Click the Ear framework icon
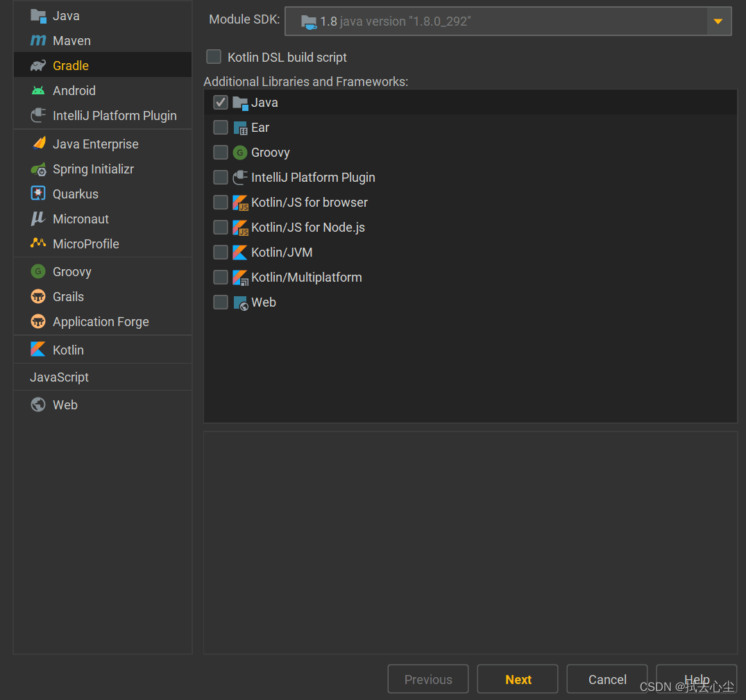This screenshot has height=700, width=746. (240, 128)
